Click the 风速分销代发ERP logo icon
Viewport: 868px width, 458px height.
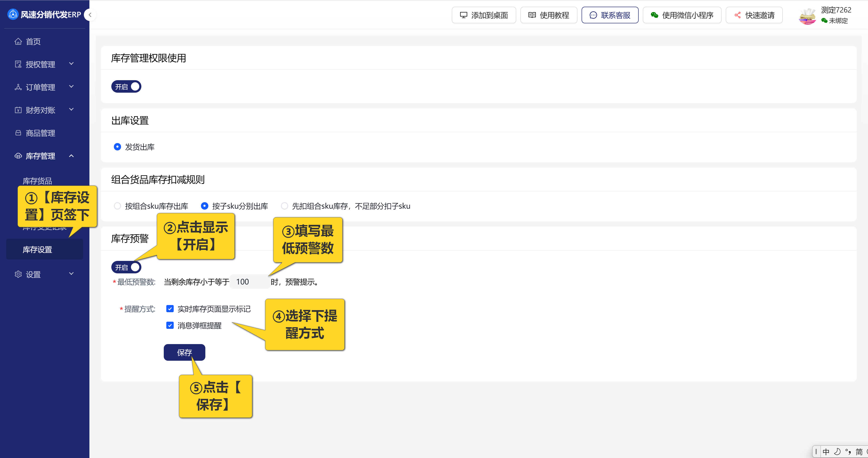point(12,15)
